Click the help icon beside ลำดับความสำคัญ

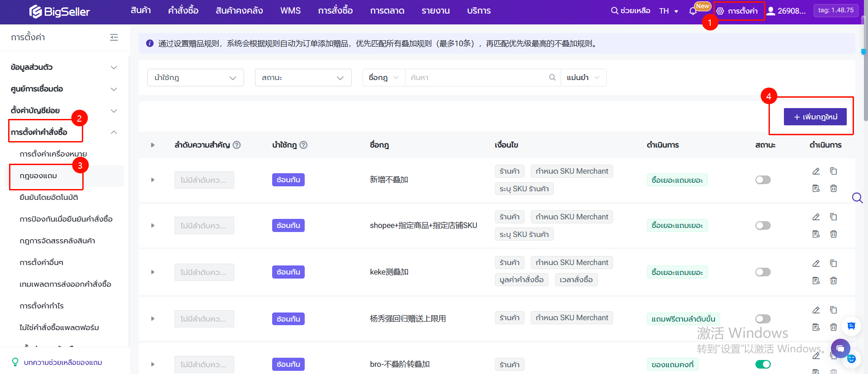(x=236, y=145)
